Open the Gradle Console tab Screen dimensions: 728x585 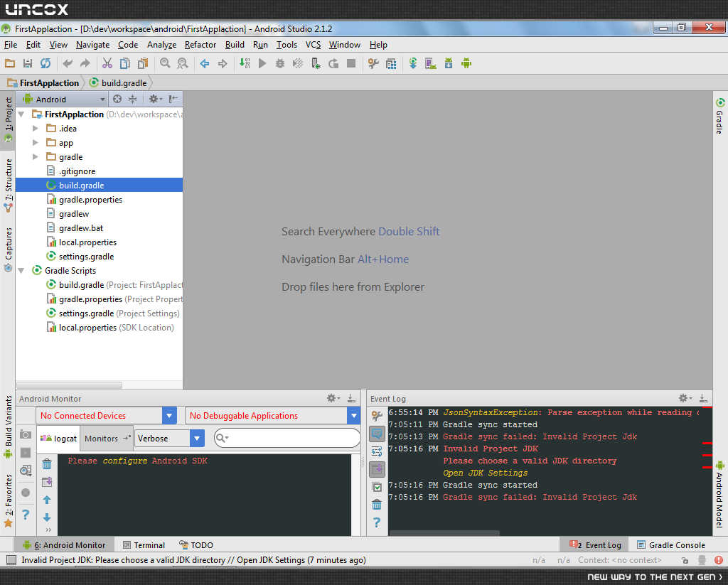pos(671,545)
